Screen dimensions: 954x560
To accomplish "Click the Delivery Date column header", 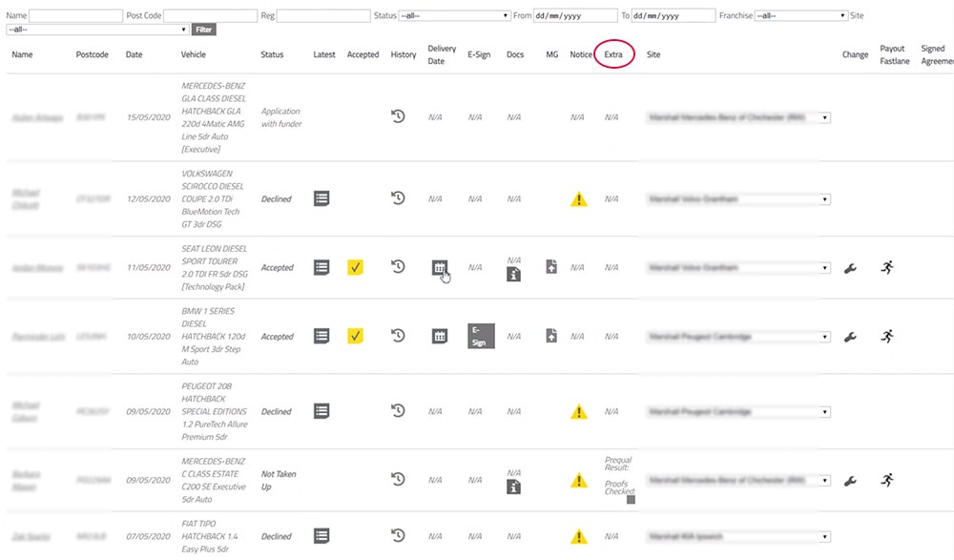I will 442,54.
